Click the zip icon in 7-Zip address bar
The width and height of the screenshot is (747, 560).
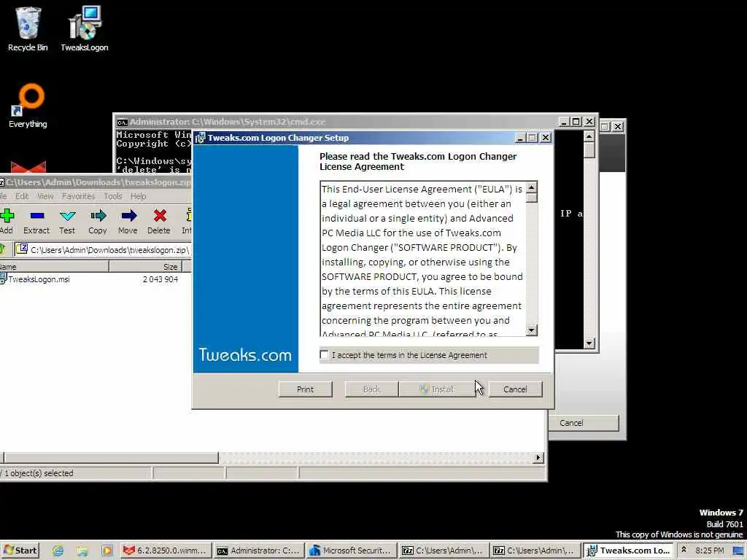click(x=22, y=249)
